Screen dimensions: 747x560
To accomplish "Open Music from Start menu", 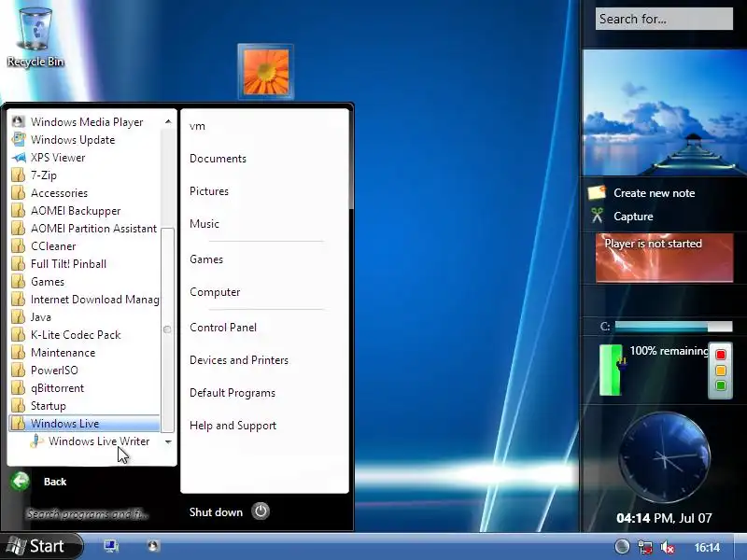I will 204,224.
